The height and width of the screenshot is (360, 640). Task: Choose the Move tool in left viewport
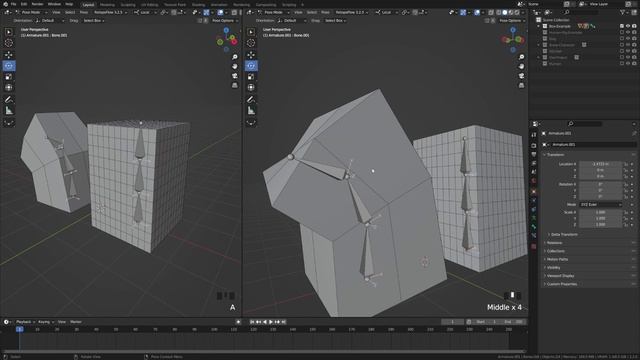[x=9, y=55]
